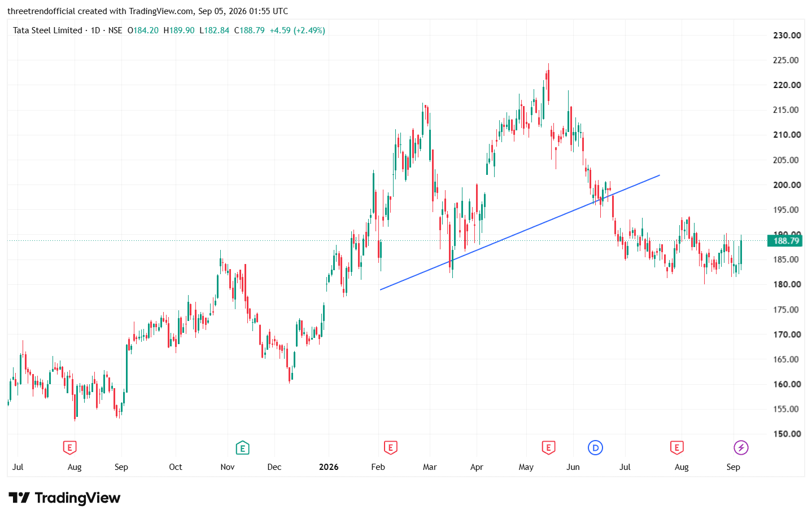The height and width of the screenshot is (519, 812).
Task: Click the 155.00 price axis label
Action: [787, 408]
